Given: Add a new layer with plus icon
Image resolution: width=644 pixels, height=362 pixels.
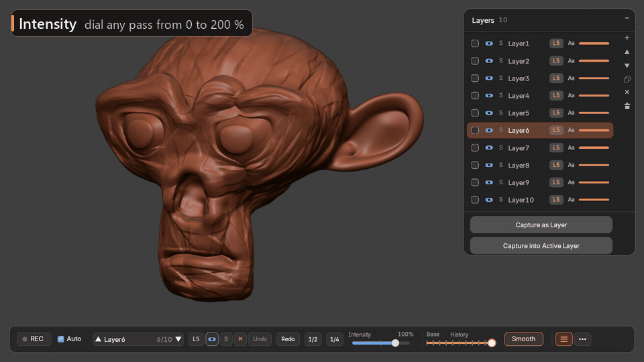Looking at the screenshot, I should pos(627,38).
